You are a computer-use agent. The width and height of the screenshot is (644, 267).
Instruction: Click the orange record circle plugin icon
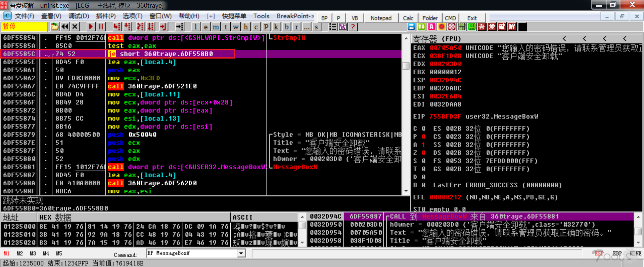coord(442,27)
